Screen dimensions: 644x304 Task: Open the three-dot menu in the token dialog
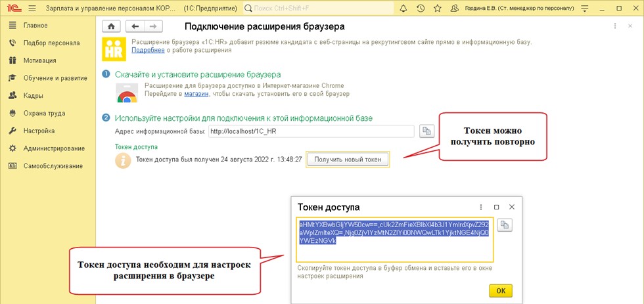point(481,207)
